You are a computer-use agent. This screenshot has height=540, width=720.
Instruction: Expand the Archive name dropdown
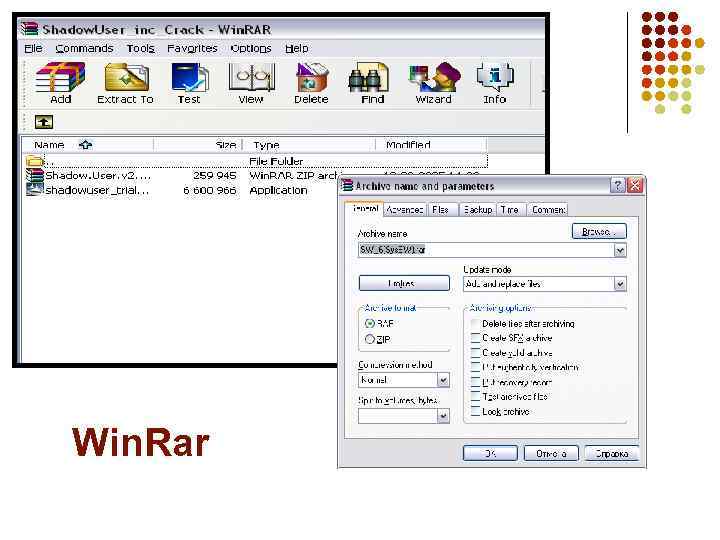point(620,250)
